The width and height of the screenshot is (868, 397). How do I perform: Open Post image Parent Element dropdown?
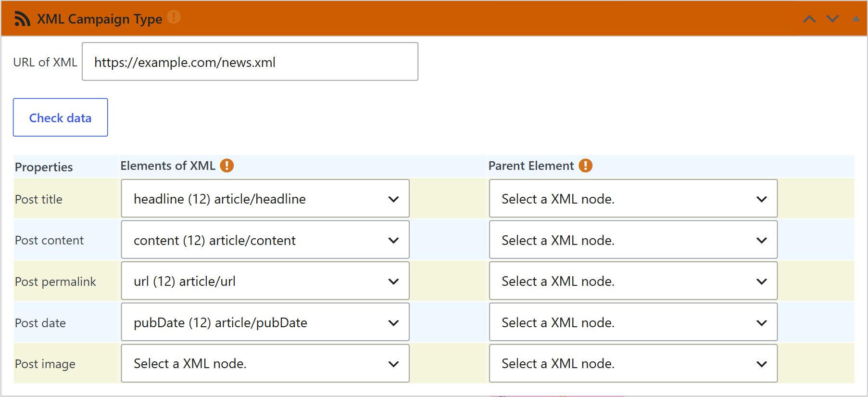click(633, 363)
